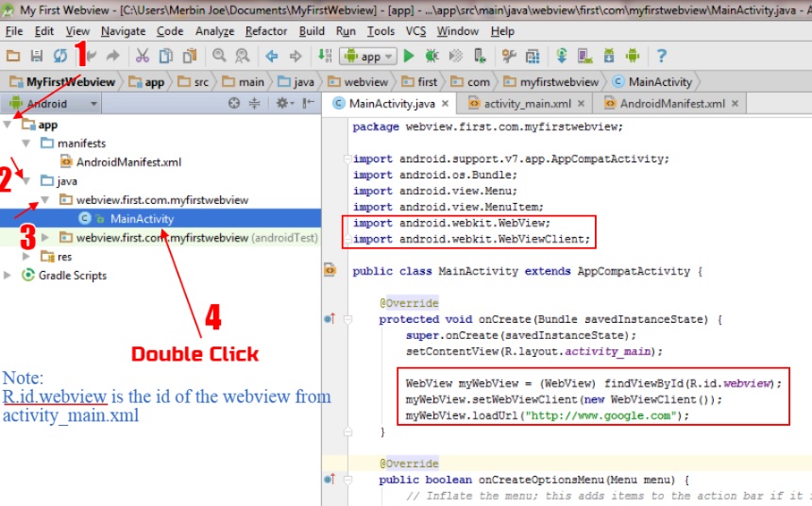Open the Edit menu

click(44, 31)
